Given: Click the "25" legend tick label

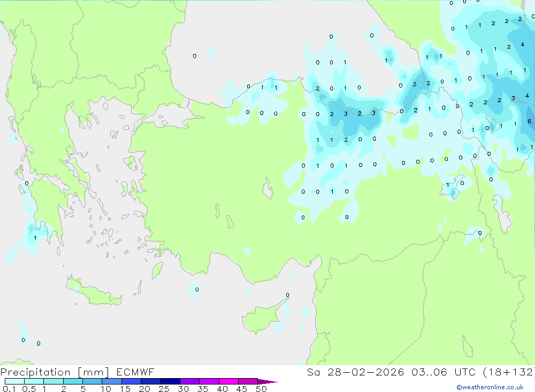Looking at the screenshot, I should pyautogui.click(x=164, y=389).
